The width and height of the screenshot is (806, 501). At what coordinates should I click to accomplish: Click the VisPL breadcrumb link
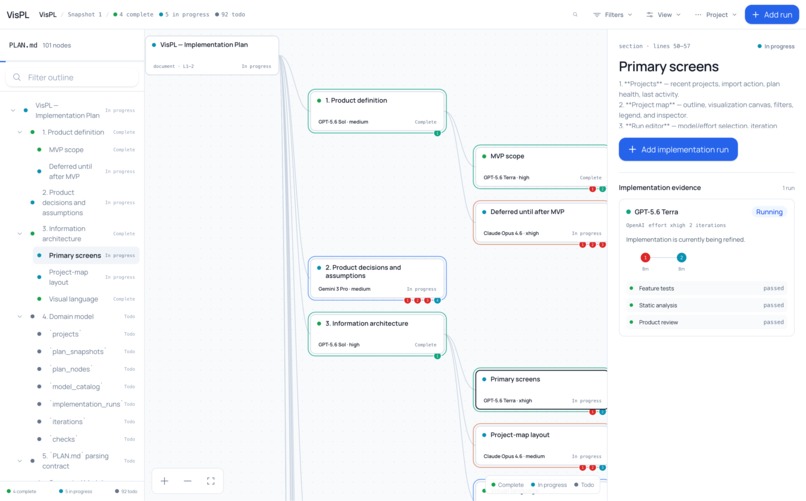pos(47,15)
